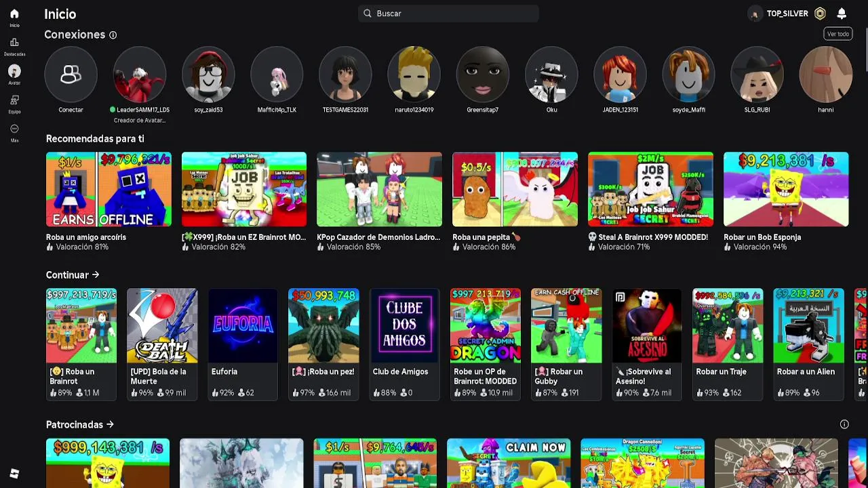Open the Inicio home sidebar icon
This screenshot has width=868, height=488.
point(14,14)
